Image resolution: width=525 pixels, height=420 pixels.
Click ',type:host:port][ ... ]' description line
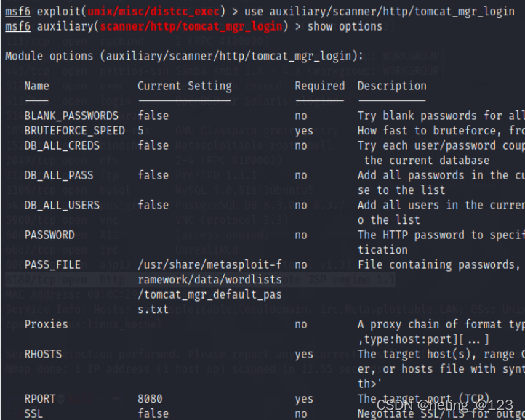(x=423, y=339)
